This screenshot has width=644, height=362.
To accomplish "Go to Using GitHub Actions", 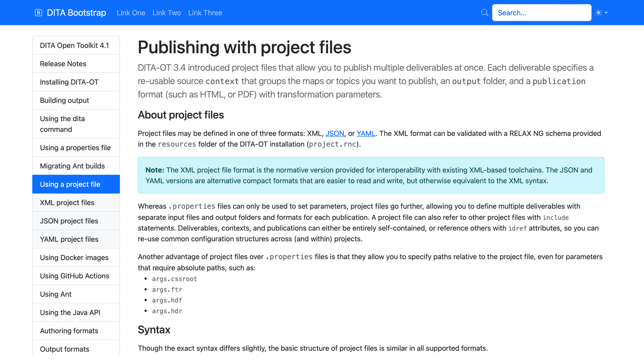I will point(74,276).
